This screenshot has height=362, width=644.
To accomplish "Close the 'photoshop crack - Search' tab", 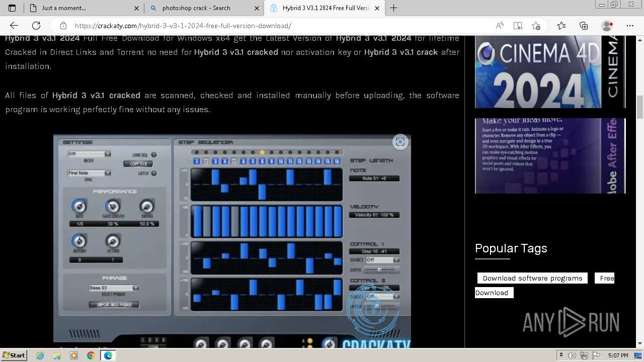I will (257, 8).
